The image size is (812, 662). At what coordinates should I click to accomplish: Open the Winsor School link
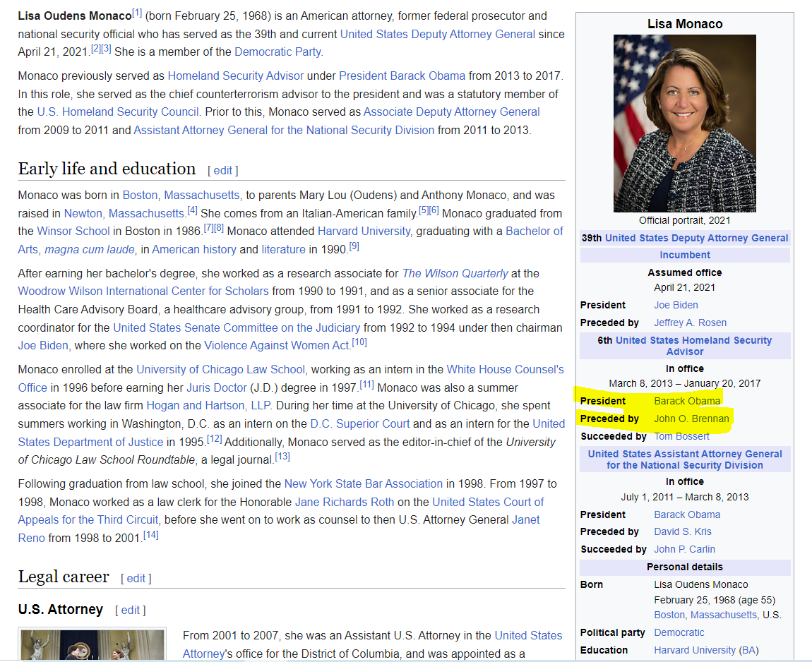(73, 231)
